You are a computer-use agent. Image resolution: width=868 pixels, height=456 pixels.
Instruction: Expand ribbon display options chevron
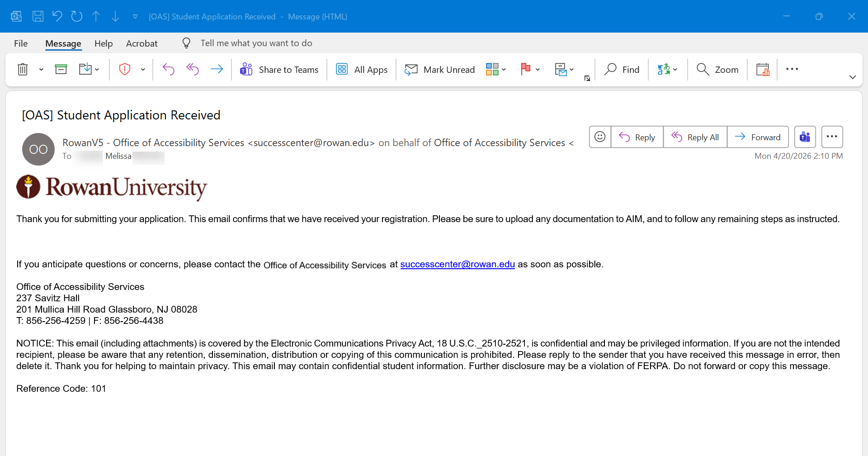tap(853, 77)
